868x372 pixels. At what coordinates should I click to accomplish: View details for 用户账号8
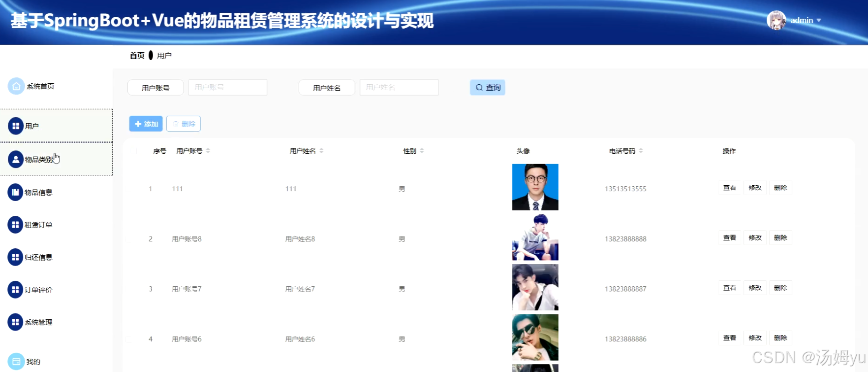[730, 238]
